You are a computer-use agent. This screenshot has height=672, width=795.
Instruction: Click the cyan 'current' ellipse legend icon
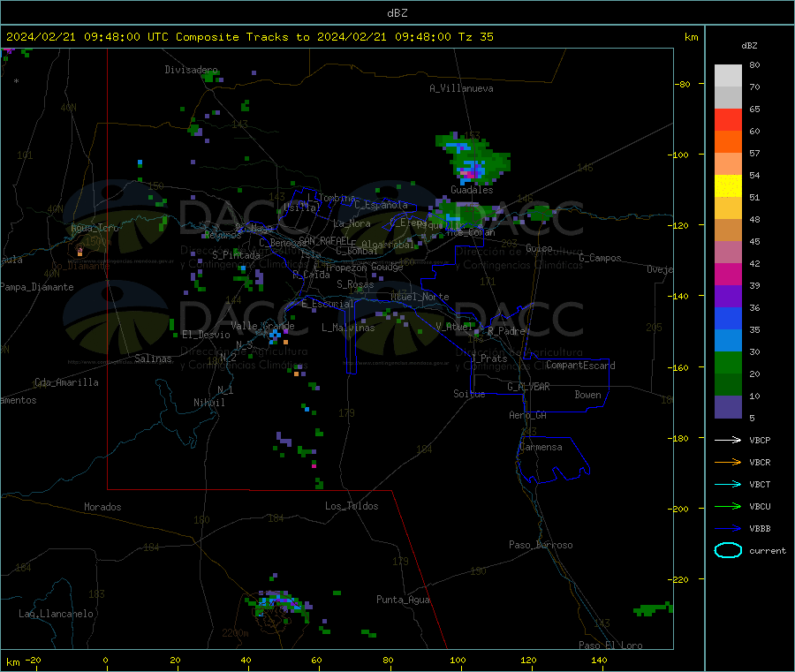[x=728, y=550]
